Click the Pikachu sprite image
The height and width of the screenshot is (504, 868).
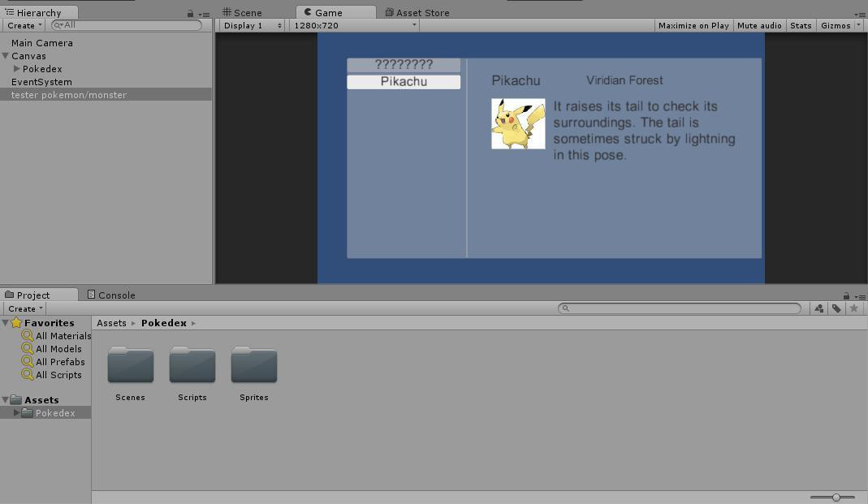(518, 124)
